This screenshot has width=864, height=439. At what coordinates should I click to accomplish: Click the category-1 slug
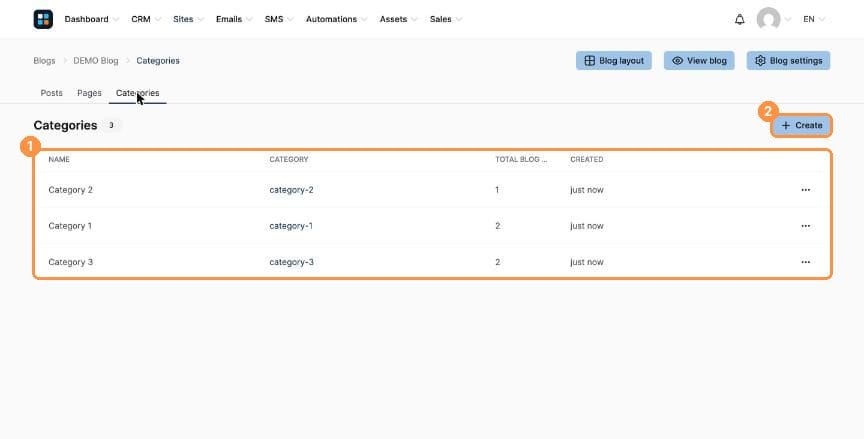point(291,226)
